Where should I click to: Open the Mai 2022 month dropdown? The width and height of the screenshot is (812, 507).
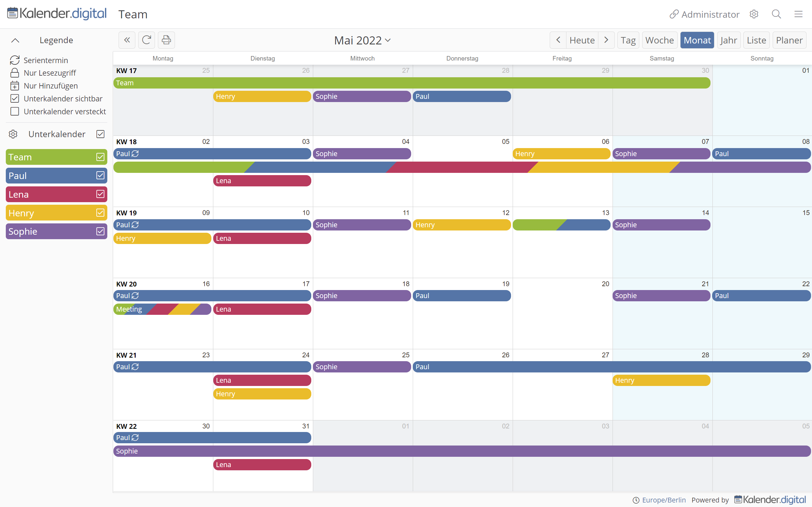coord(362,40)
